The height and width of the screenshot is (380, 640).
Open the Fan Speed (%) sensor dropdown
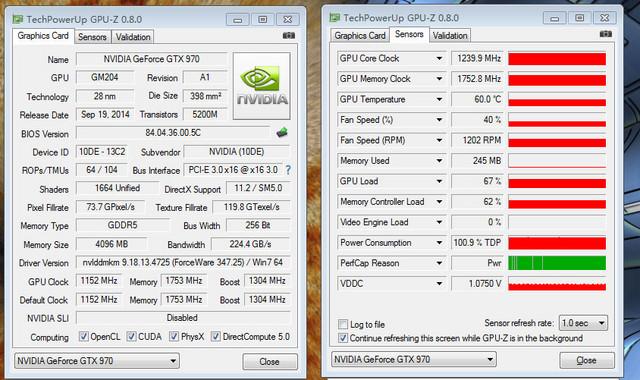pyautogui.click(x=439, y=120)
